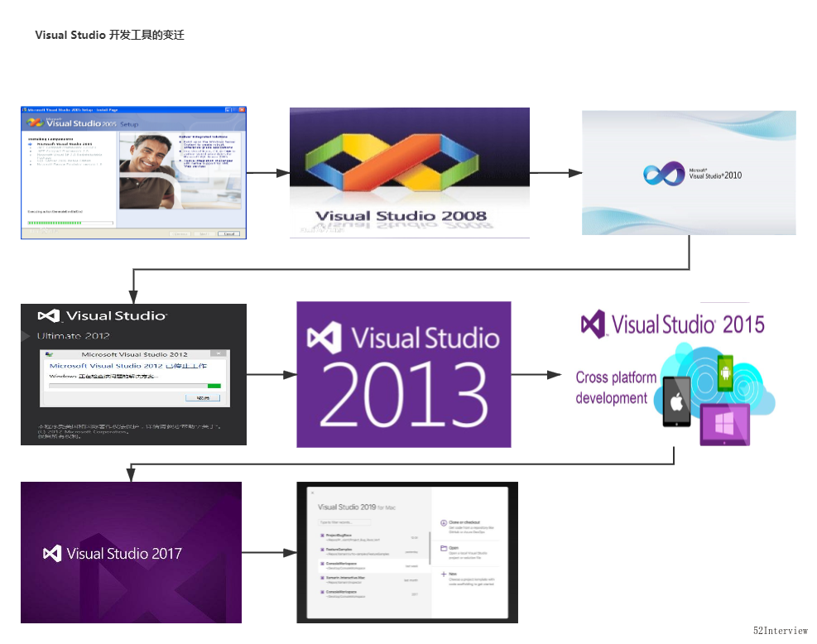Screen dimensions: 817x644
Task: Click the white Visual Studio 2017 logo
Action: pyautogui.click(x=51, y=553)
